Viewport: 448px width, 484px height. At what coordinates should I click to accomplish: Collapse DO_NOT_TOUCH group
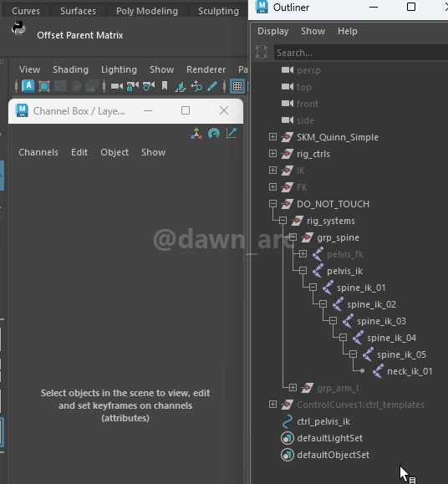[272, 203]
